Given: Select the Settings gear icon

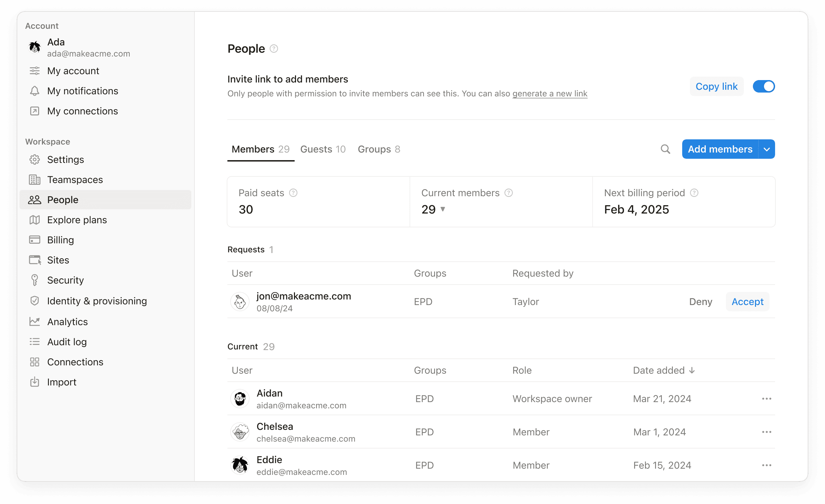Looking at the screenshot, I should [35, 159].
